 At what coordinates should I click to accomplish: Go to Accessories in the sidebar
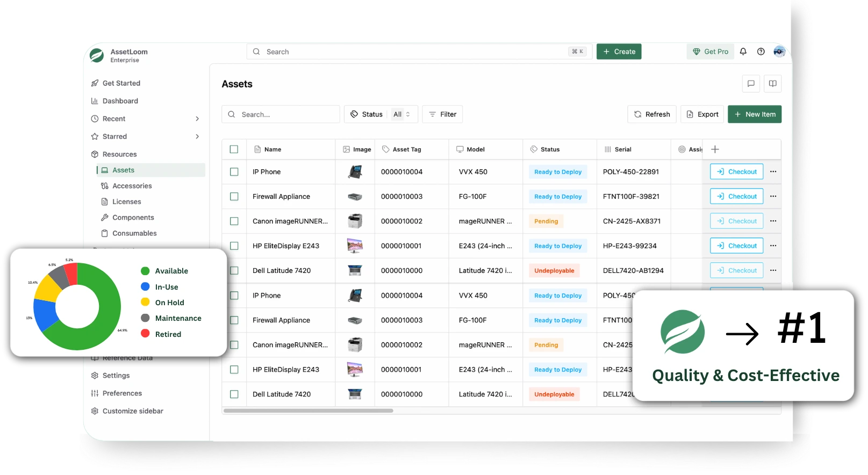click(x=132, y=186)
